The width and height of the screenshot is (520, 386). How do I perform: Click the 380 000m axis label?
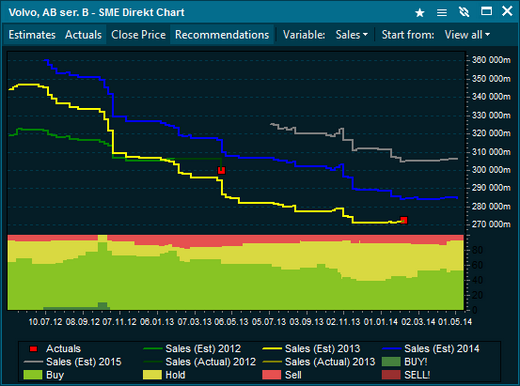click(491, 60)
